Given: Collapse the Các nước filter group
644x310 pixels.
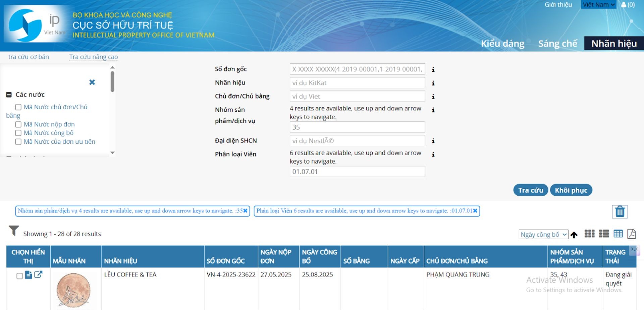Looking at the screenshot, I should click(x=9, y=95).
